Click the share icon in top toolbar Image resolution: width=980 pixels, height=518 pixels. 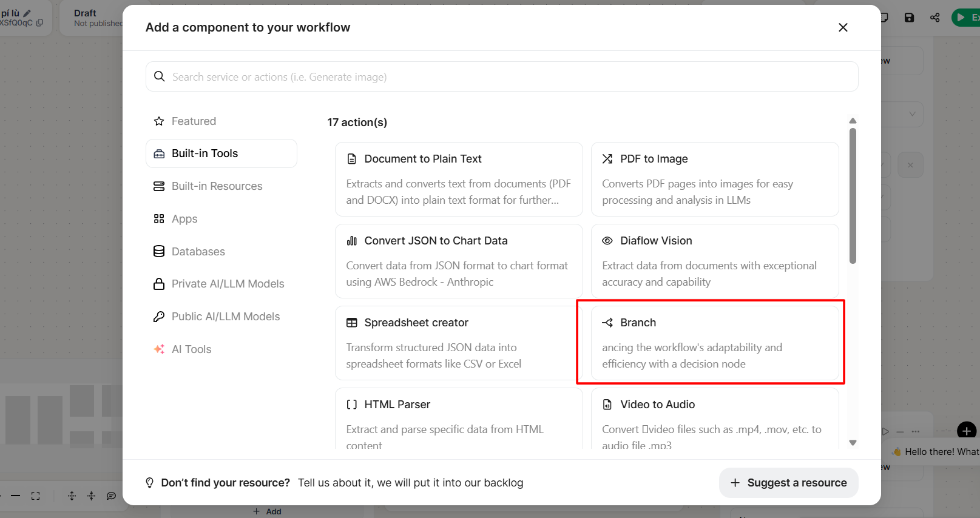tap(934, 18)
